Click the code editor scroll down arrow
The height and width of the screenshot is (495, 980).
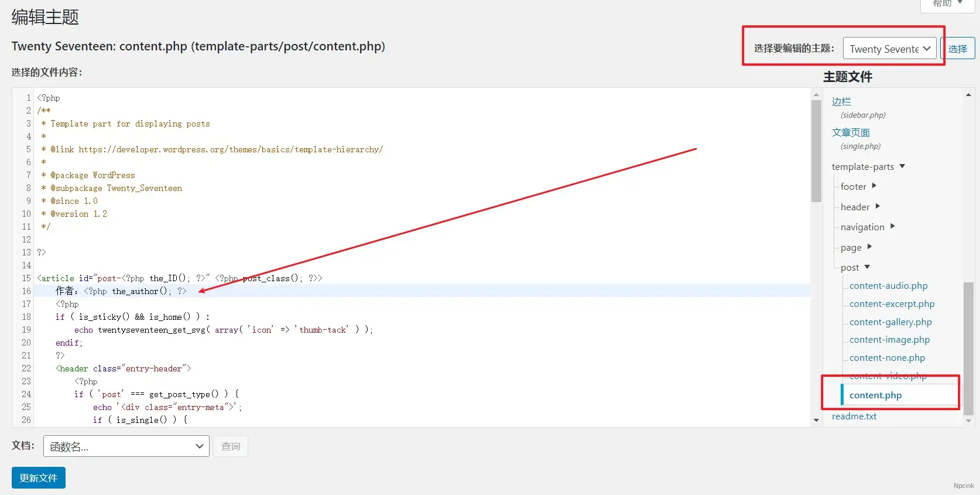[816, 420]
